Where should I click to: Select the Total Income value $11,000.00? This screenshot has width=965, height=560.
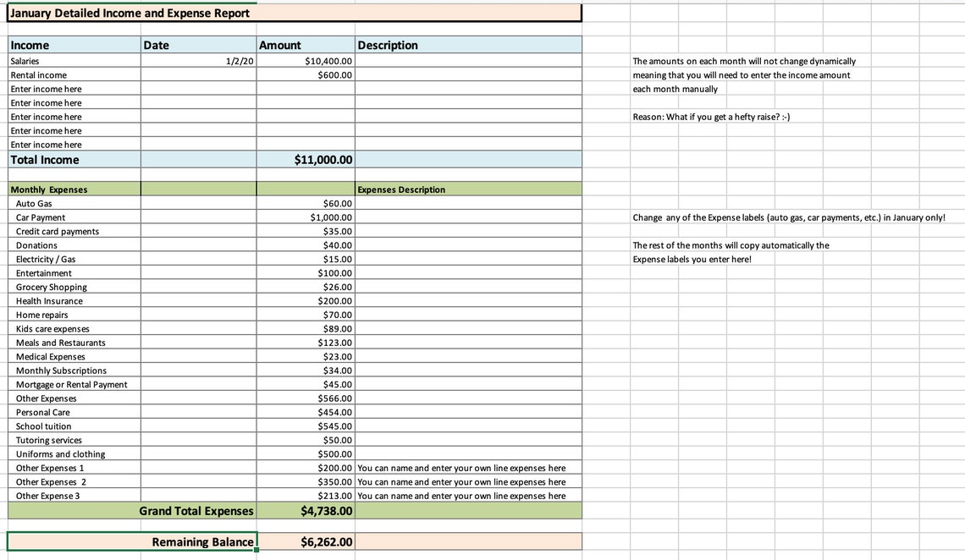[x=322, y=159]
